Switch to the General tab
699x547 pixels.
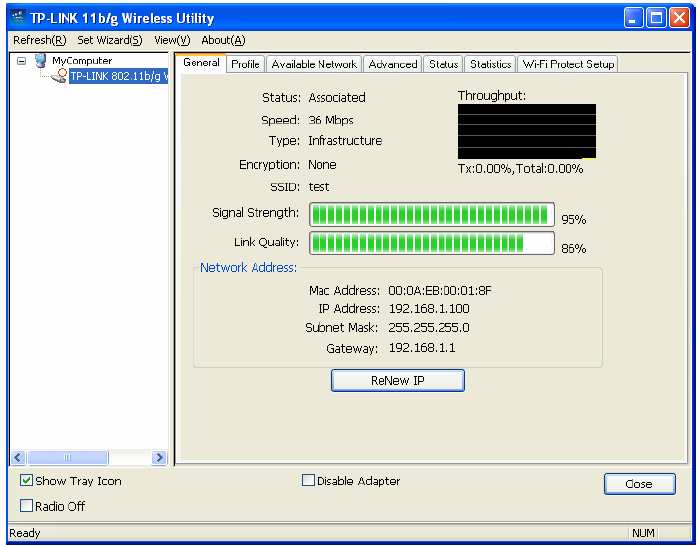201,63
